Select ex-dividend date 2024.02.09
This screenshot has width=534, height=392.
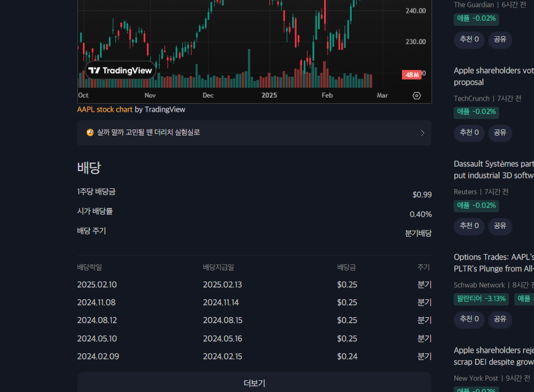[x=98, y=356]
